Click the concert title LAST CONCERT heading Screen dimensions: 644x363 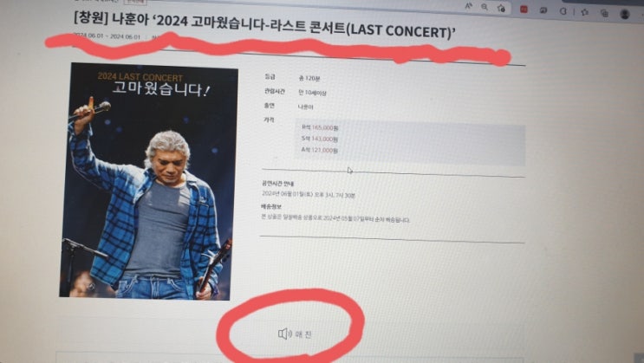265,26
